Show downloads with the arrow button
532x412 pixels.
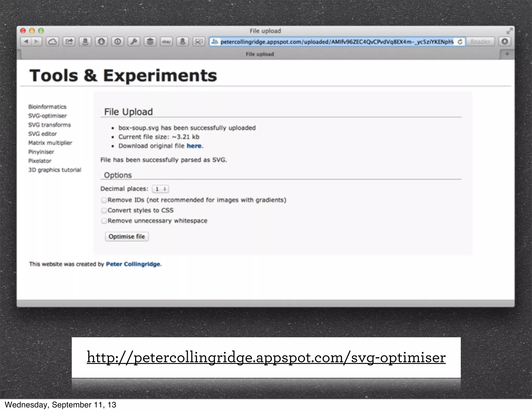[x=505, y=42]
